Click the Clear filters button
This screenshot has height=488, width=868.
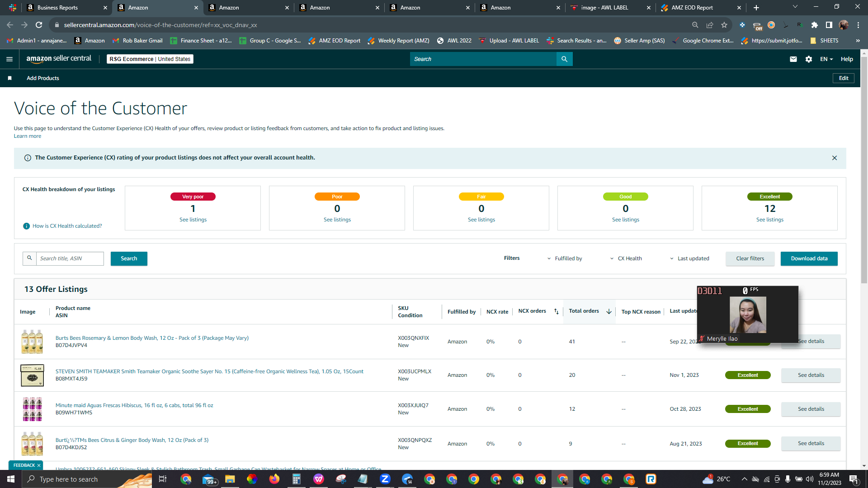750,258
